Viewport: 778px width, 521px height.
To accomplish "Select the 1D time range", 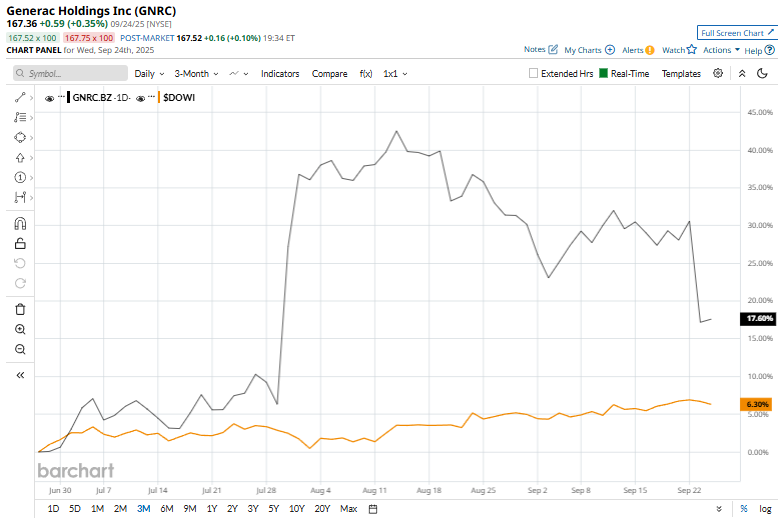I will [53, 509].
